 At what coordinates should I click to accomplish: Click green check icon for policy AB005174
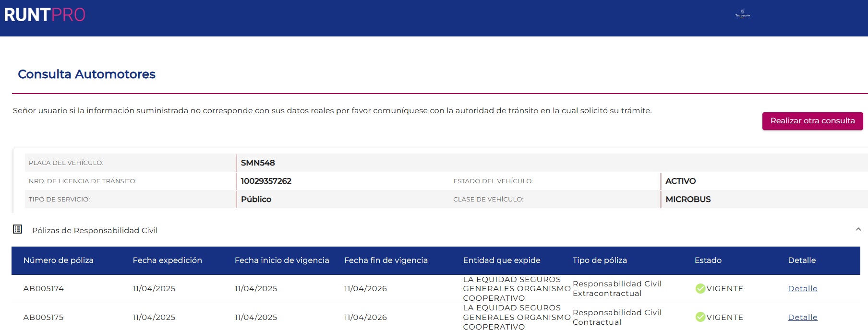coord(700,288)
